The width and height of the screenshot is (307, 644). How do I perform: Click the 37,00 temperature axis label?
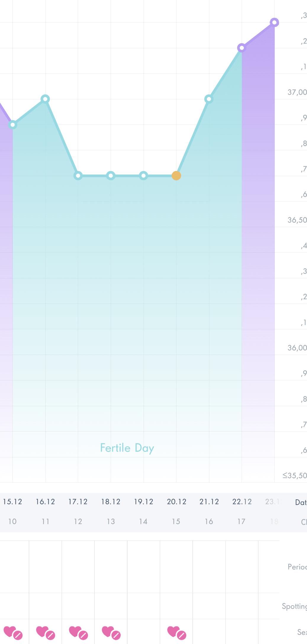[297, 92]
